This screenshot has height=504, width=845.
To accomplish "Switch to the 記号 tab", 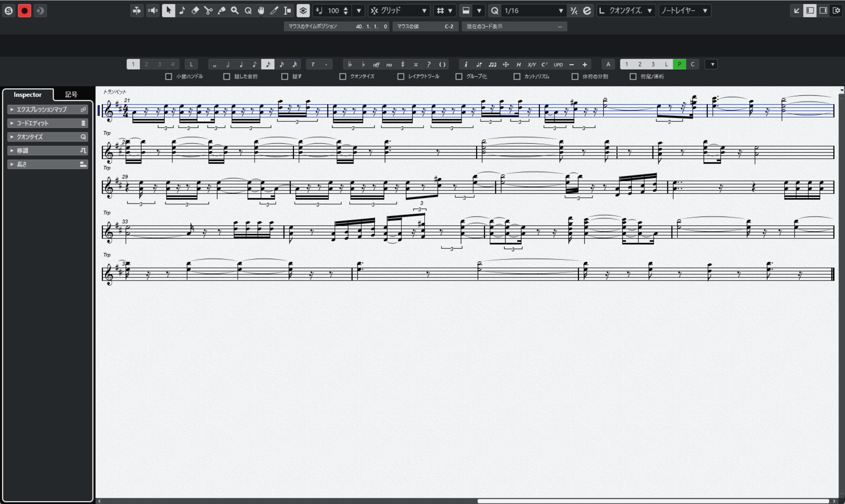I will [71, 95].
